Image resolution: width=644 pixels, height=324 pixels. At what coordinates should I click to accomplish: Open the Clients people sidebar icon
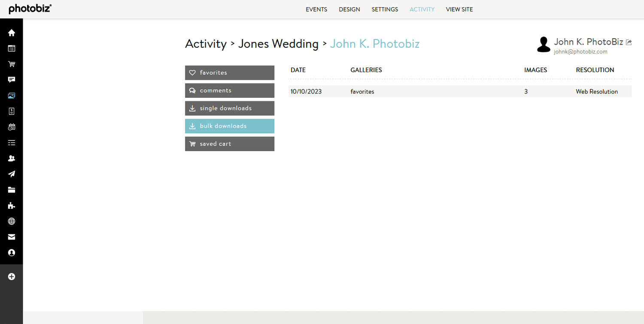(x=12, y=158)
